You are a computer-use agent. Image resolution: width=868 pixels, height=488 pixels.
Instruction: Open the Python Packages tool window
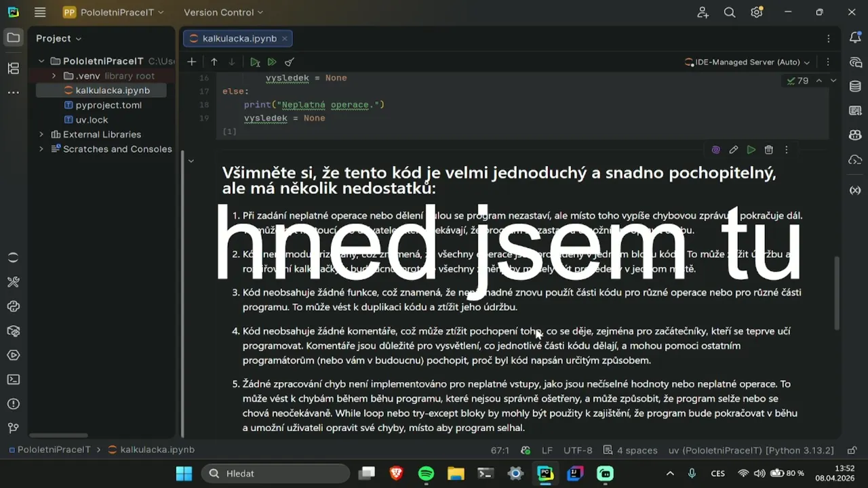[14, 331]
